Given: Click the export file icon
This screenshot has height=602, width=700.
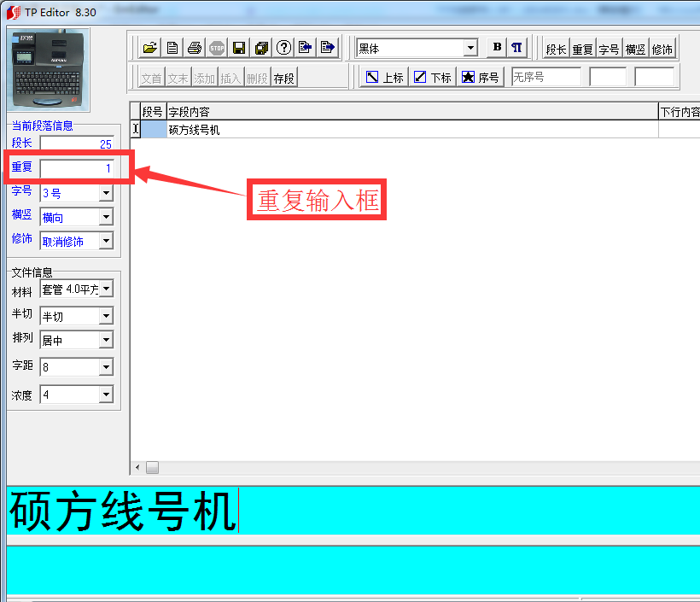Looking at the screenshot, I should click(x=327, y=48).
